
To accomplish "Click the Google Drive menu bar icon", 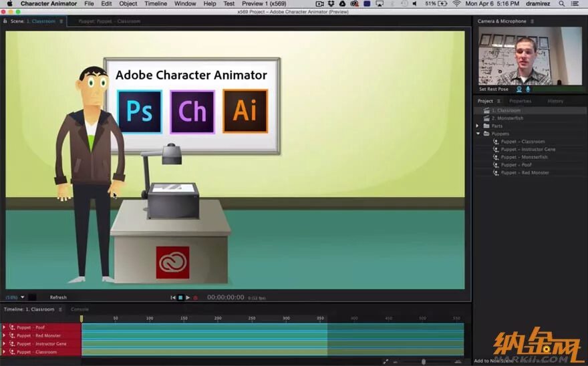I will (x=342, y=4).
